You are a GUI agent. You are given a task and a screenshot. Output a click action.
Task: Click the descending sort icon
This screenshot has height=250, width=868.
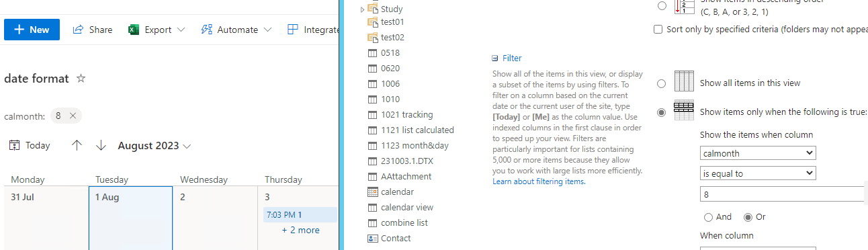684,7
